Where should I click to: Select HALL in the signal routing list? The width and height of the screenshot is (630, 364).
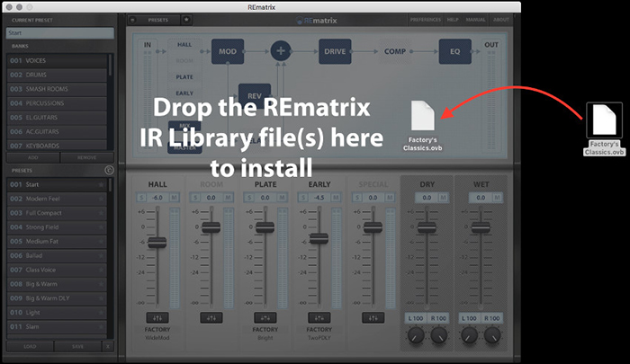pos(184,45)
